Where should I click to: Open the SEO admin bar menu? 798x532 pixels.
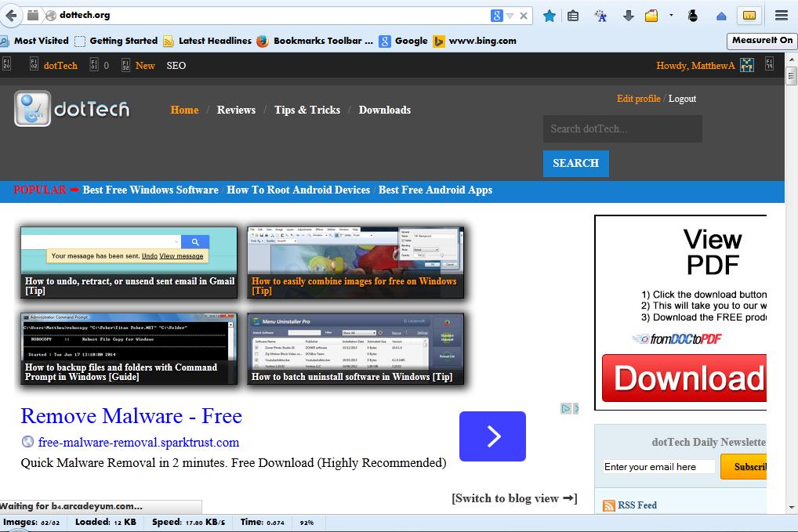pyautogui.click(x=176, y=65)
